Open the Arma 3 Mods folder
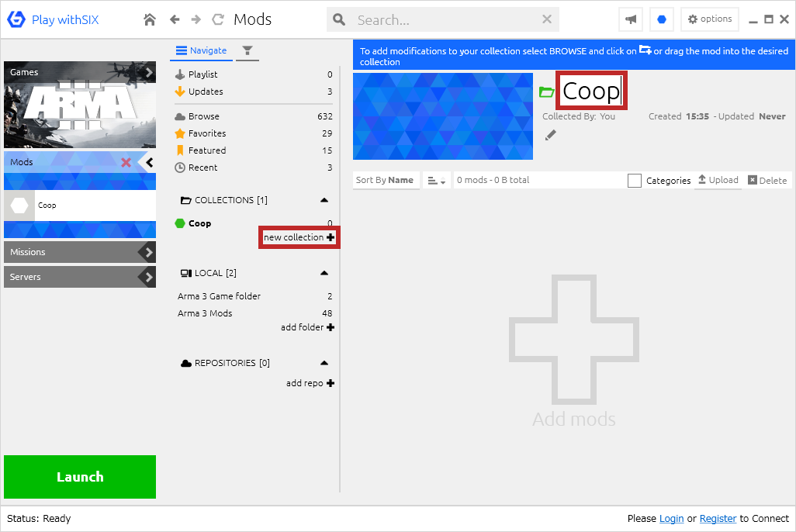 pyautogui.click(x=254, y=314)
